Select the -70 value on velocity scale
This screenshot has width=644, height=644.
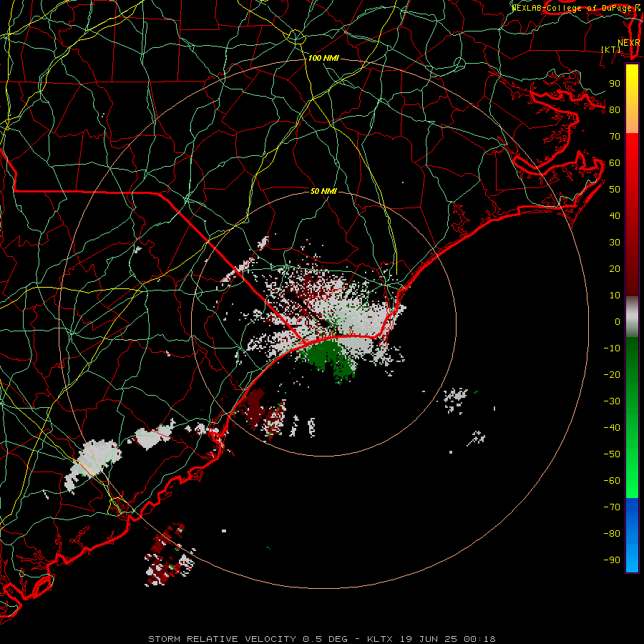[612, 507]
